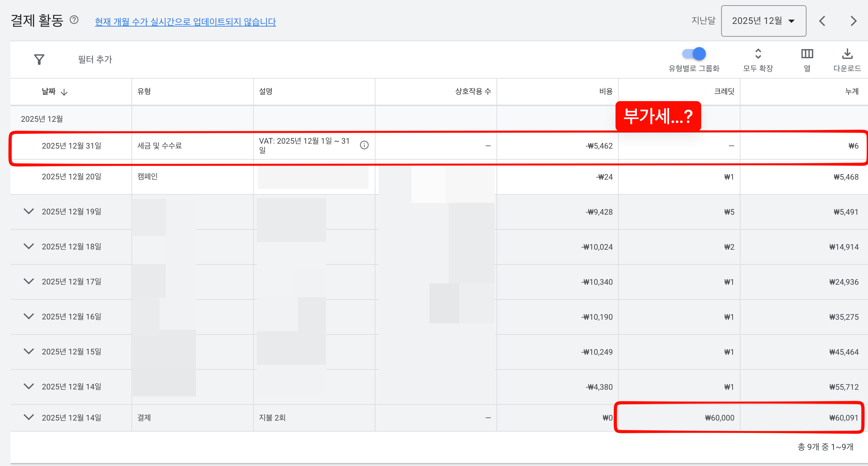Go to previous month arrow
Image resolution: width=868 pixels, height=466 pixels.
click(822, 21)
